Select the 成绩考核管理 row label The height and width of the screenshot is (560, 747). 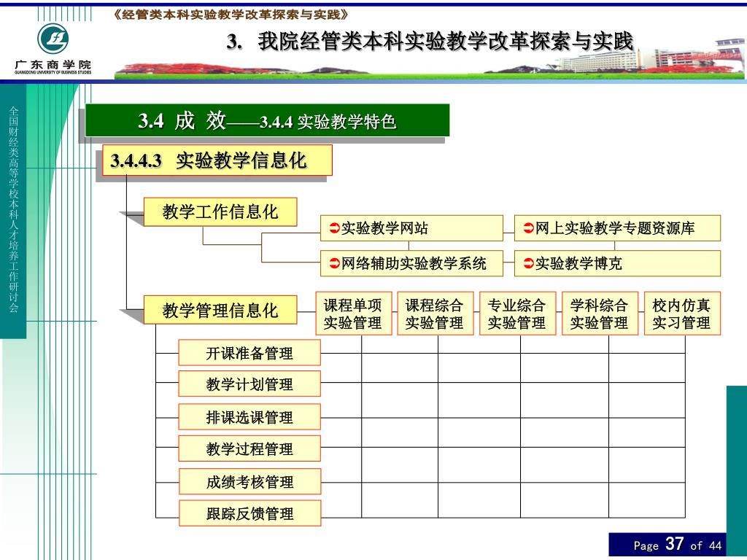click(x=249, y=481)
